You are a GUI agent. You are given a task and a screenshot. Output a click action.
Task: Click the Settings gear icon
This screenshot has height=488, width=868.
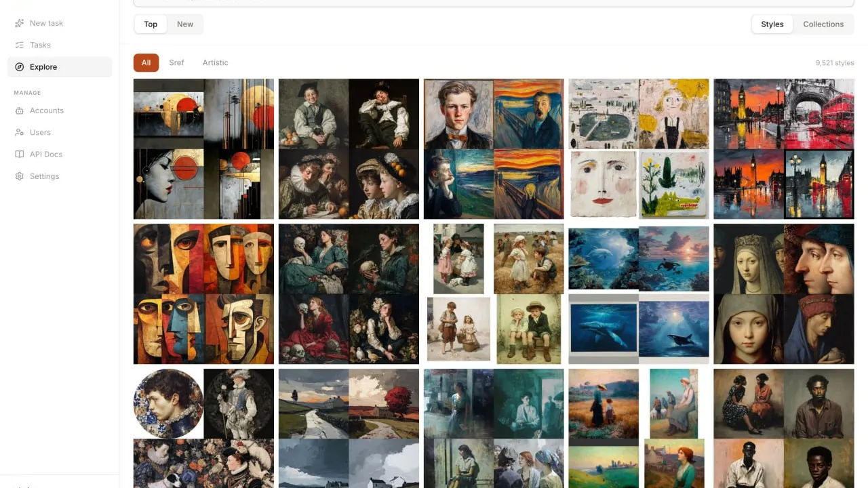pyautogui.click(x=20, y=176)
